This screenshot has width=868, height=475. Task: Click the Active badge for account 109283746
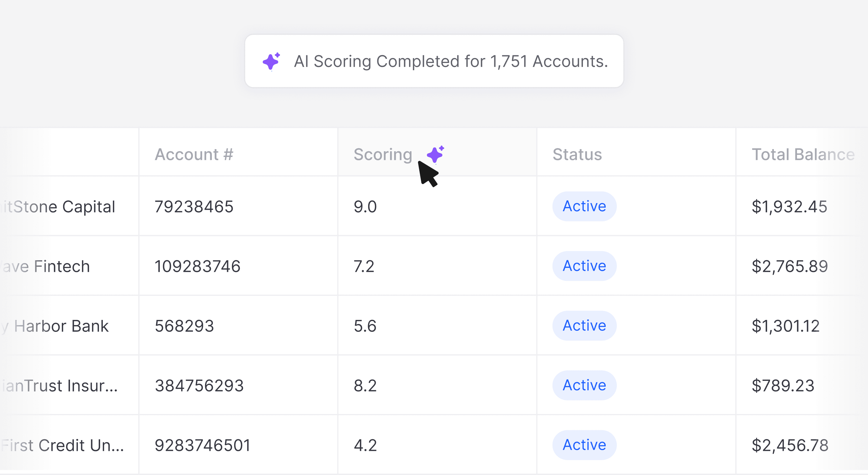point(584,266)
